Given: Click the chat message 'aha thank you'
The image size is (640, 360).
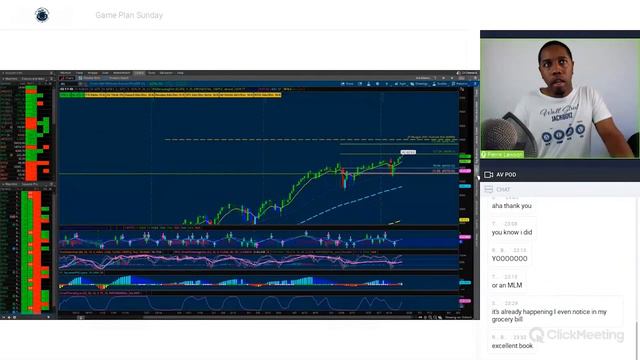Looking at the screenshot, I should (x=511, y=206).
